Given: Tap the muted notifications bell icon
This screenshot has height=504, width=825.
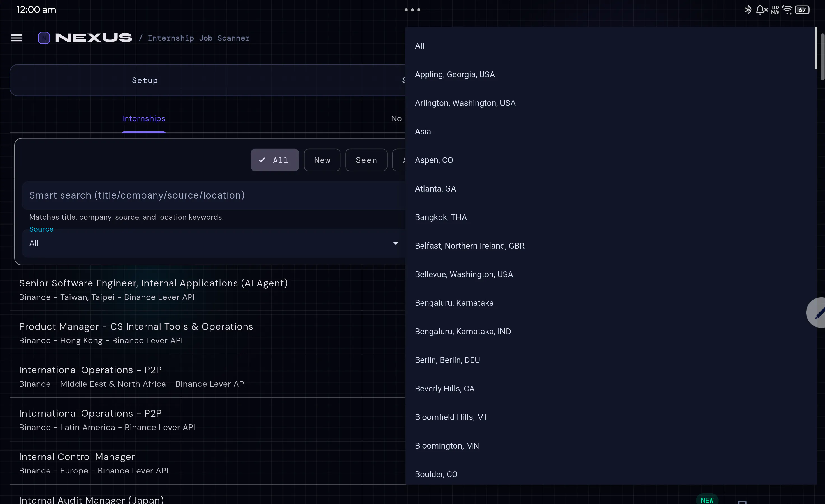Looking at the screenshot, I should [762, 10].
